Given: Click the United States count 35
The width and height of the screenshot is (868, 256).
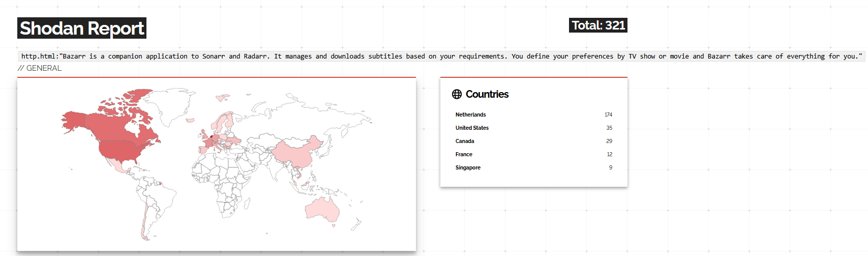Looking at the screenshot, I should coord(609,128).
